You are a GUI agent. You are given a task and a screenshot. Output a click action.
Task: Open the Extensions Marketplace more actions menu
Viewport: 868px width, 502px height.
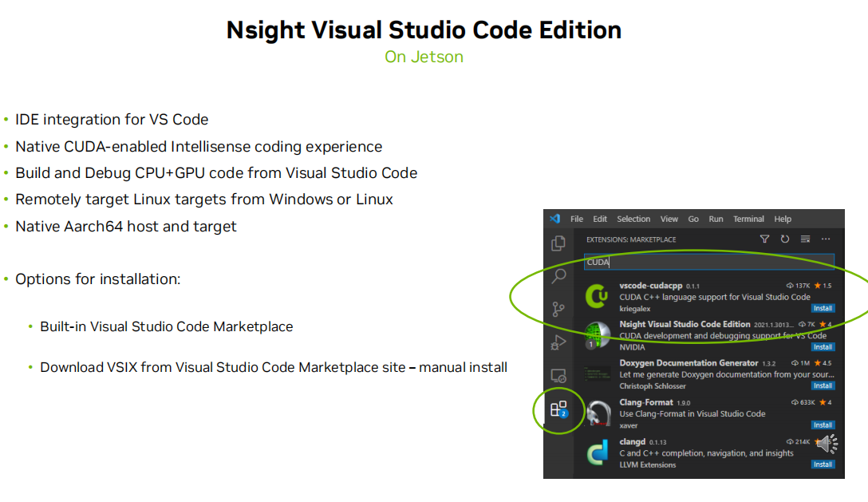827,238
